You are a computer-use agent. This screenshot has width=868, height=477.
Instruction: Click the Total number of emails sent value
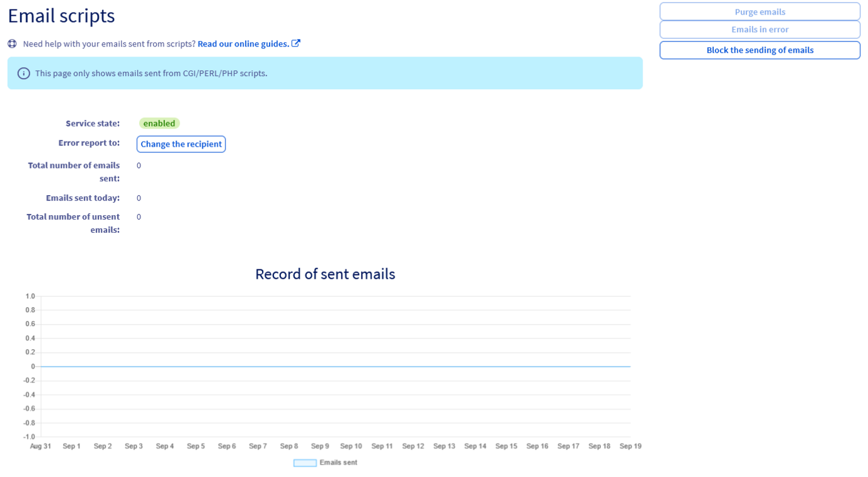(x=139, y=166)
